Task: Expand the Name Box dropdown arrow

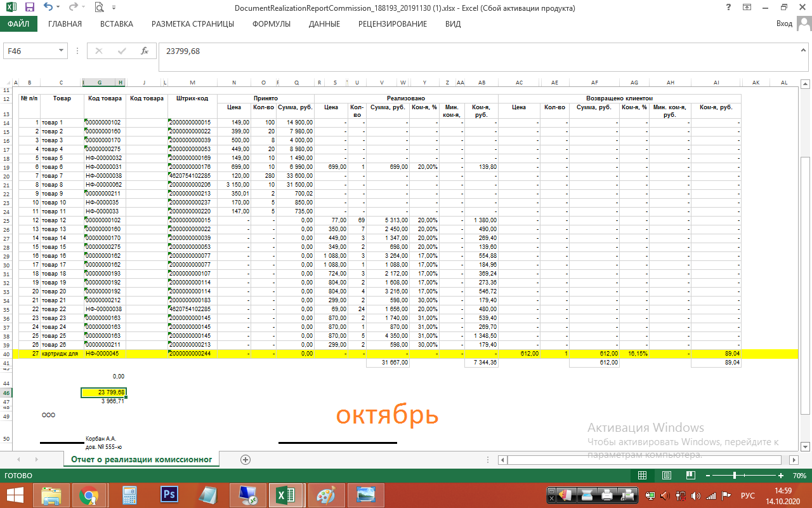Action: [x=62, y=51]
